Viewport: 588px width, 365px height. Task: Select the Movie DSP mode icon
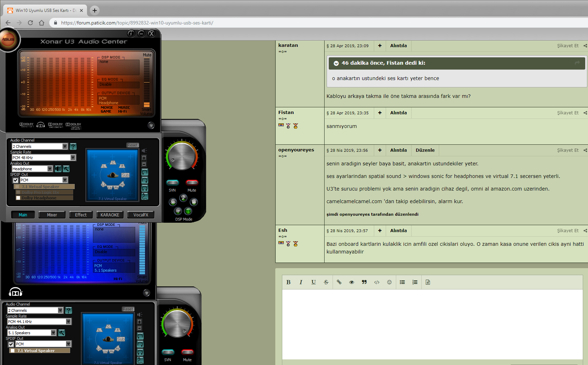[x=194, y=202]
